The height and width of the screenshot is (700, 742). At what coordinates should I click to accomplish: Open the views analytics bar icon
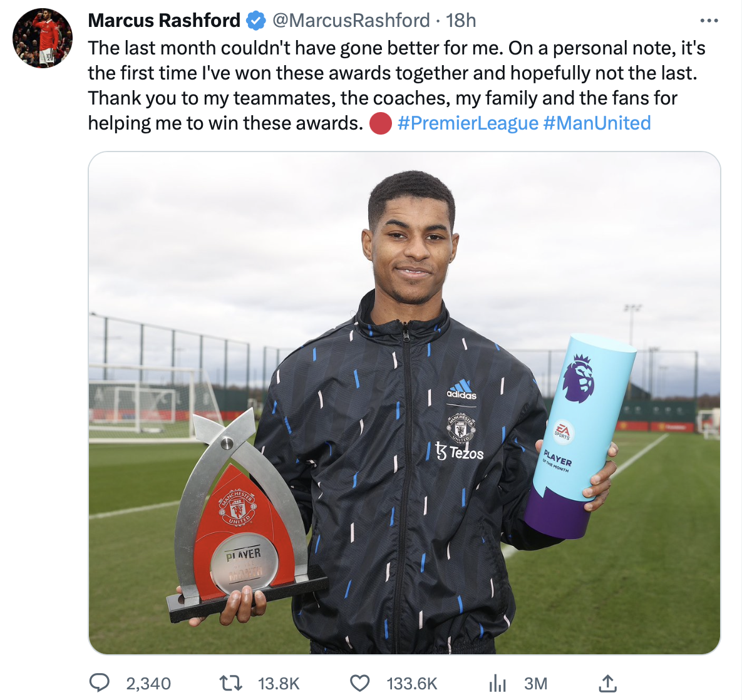tap(497, 684)
